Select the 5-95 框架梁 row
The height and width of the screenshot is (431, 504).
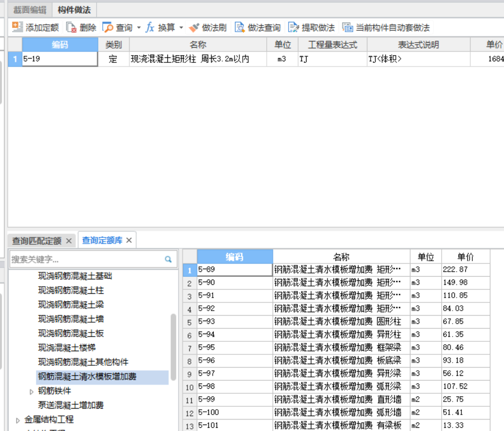click(336, 348)
